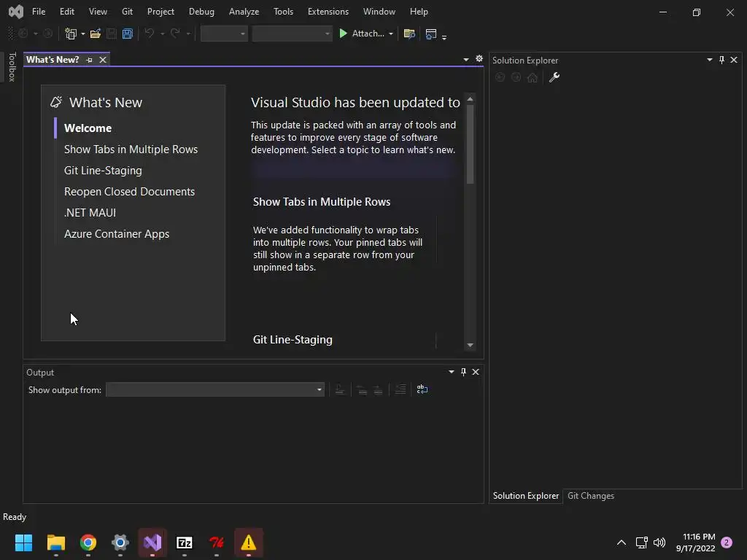The height and width of the screenshot is (560, 747).
Task: Click the window layout toolbar icon
Action: coord(430,34)
